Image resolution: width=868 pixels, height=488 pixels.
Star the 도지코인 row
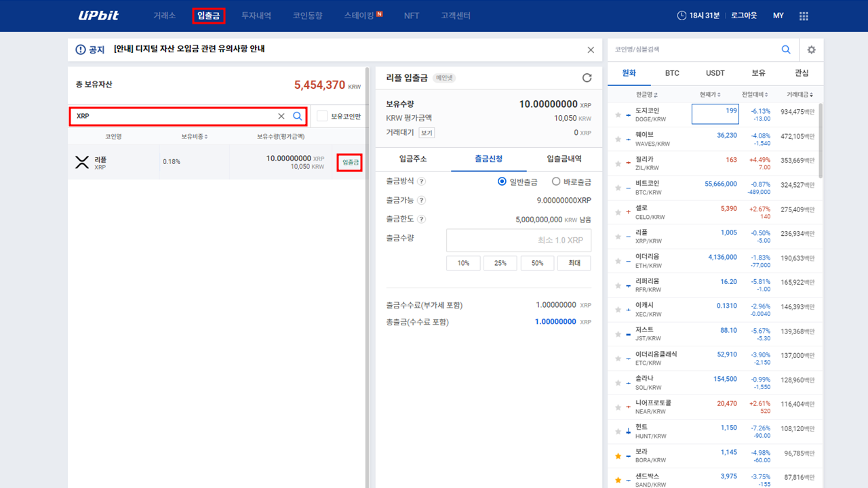point(618,115)
